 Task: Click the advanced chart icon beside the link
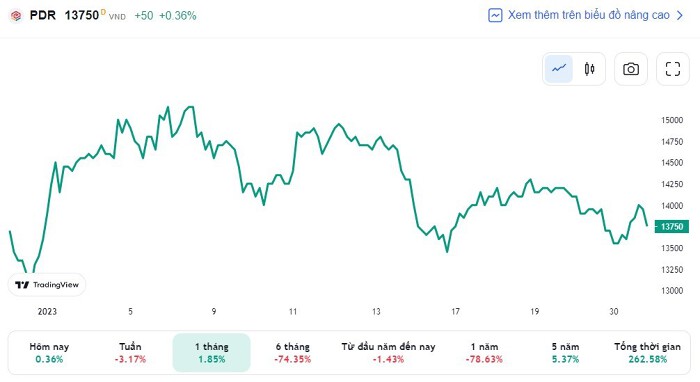(x=495, y=15)
